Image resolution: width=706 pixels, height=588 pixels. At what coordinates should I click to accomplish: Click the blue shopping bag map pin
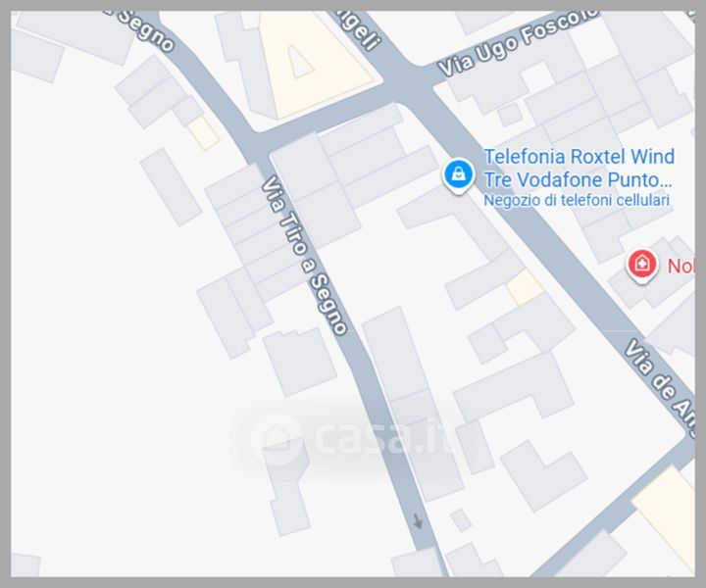(458, 175)
